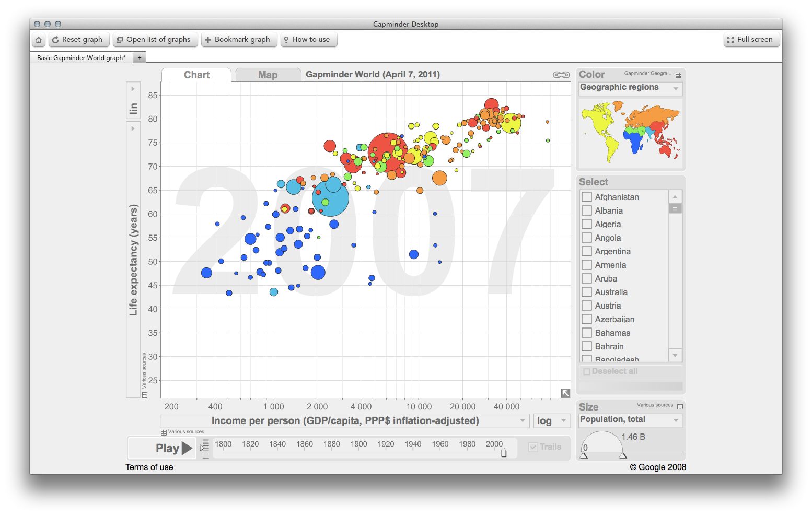This screenshot has width=812, height=516.
Task: Check the Albania checkbox
Action: click(x=587, y=210)
